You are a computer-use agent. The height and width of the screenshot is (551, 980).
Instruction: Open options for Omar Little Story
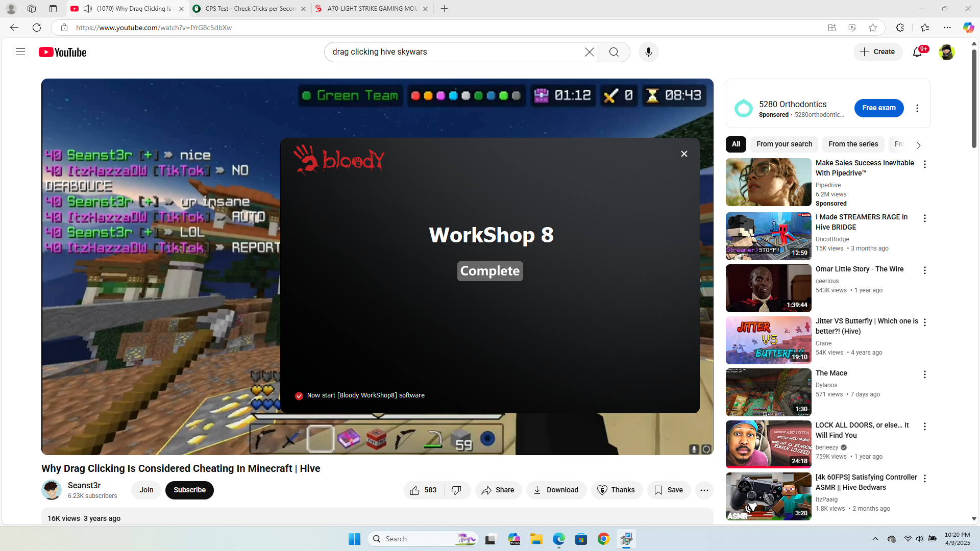925,270
